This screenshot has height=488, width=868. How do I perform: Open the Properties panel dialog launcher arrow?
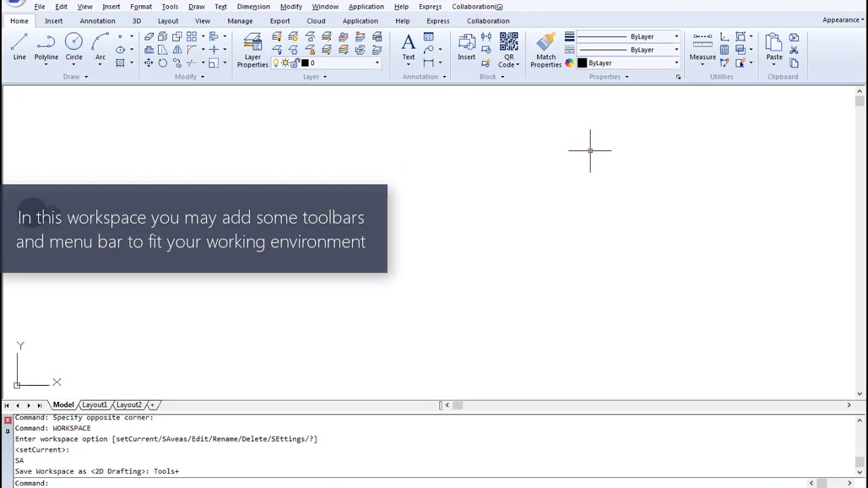(x=678, y=77)
